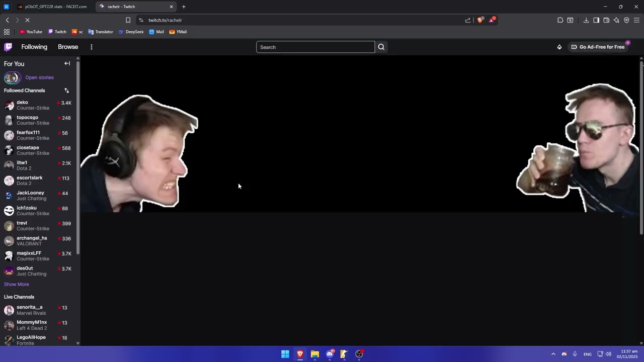
Task: Go to Twitch home via logo
Action: click(8, 47)
